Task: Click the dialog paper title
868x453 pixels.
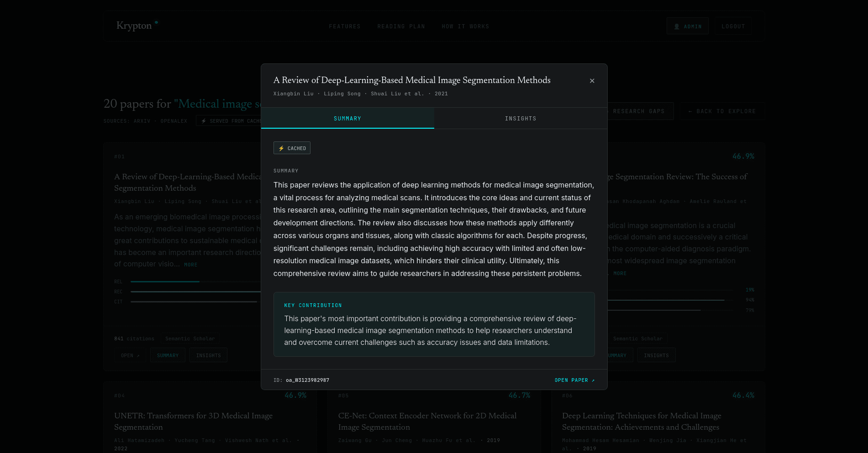Action: click(x=412, y=80)
